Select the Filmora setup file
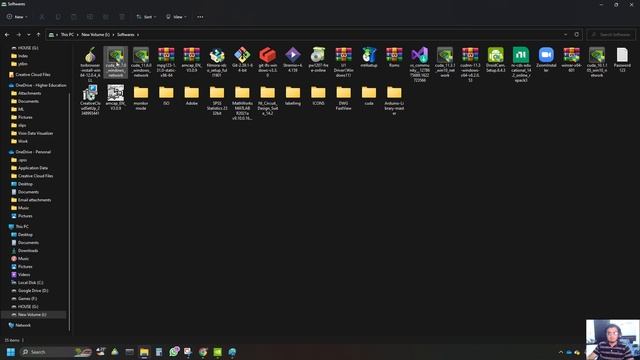640x360 pixels. [217, 62]
